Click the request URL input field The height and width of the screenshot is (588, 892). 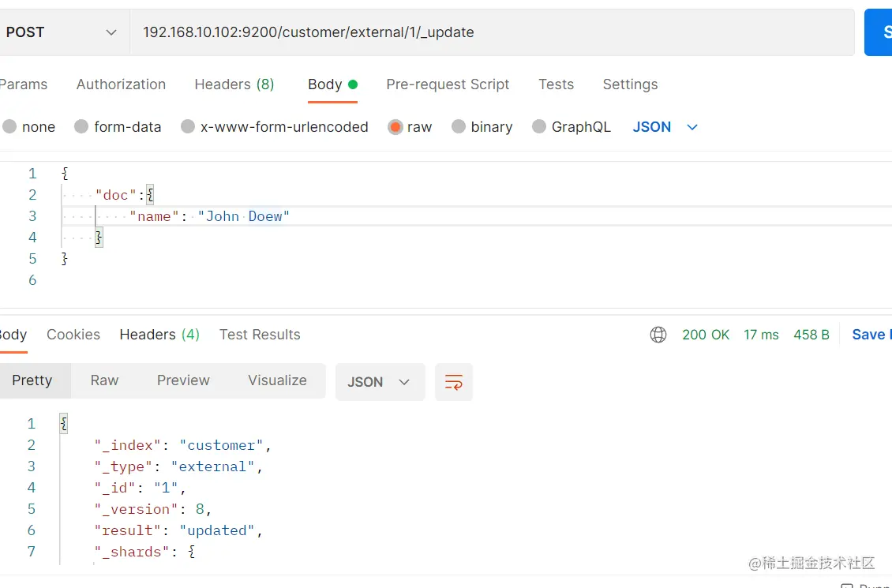[x=489, y=32]
